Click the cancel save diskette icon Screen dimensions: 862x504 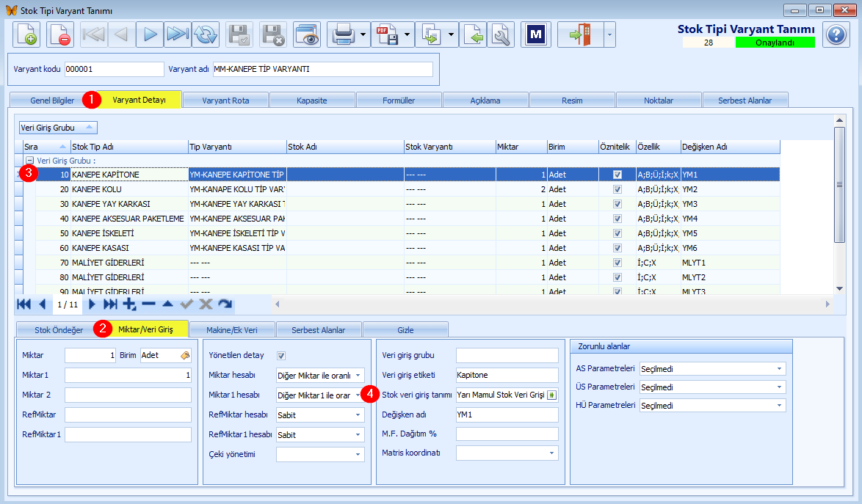point(273,34)
